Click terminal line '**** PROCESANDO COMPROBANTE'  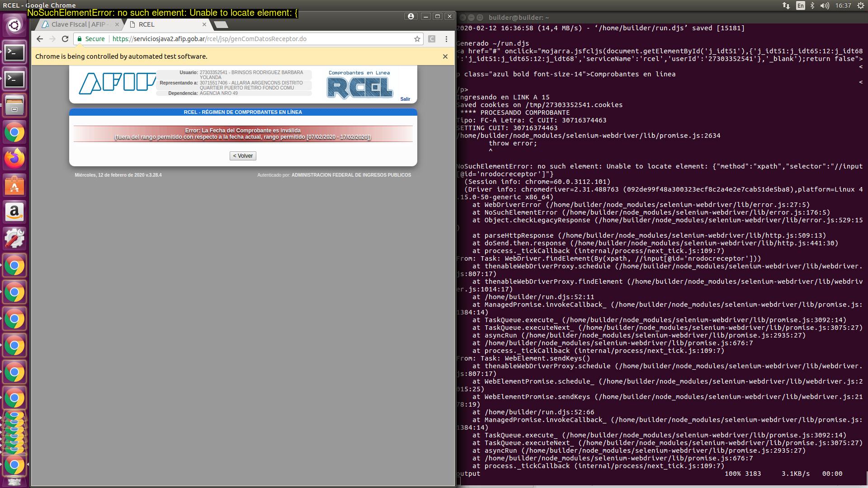coord(515,113)
